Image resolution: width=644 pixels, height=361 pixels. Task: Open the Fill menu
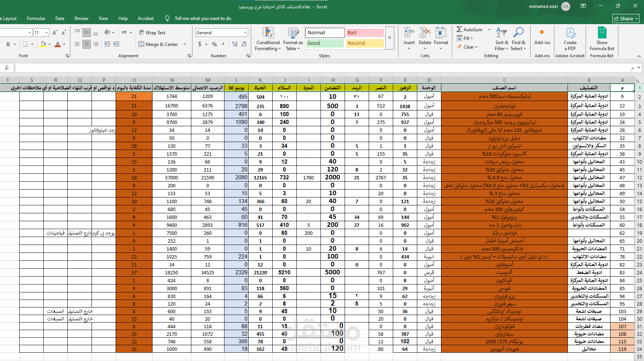(465, 38)
